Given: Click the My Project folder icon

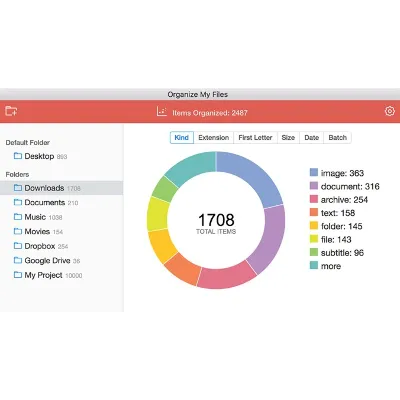Looking at the screenshot, I should click(18, 275).
